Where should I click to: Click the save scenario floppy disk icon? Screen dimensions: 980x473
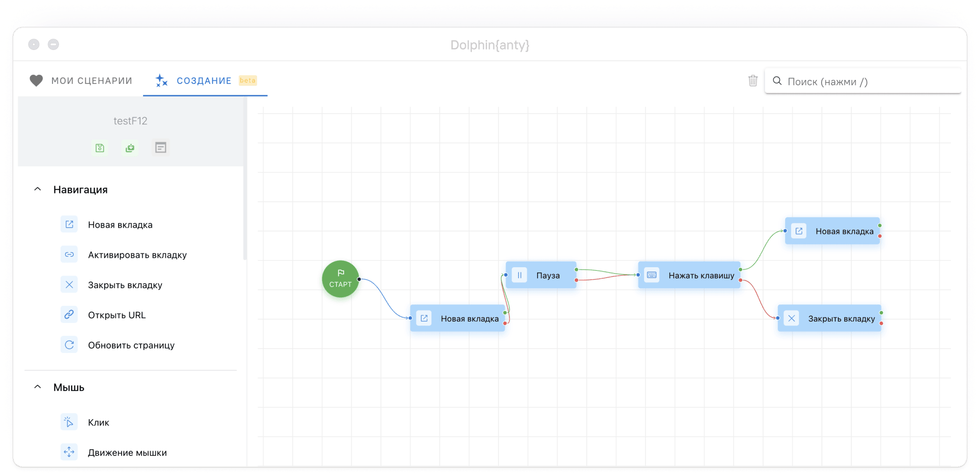pos(100,148)
